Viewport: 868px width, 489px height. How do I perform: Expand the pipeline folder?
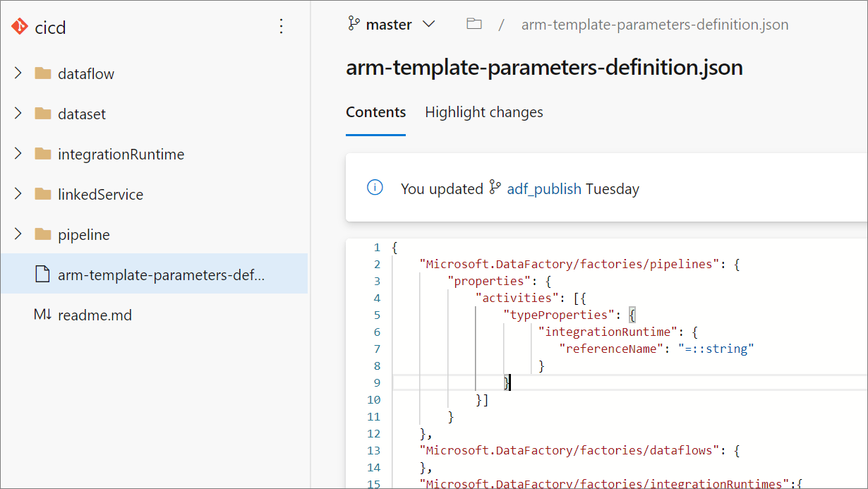click(x=18, y=234)
